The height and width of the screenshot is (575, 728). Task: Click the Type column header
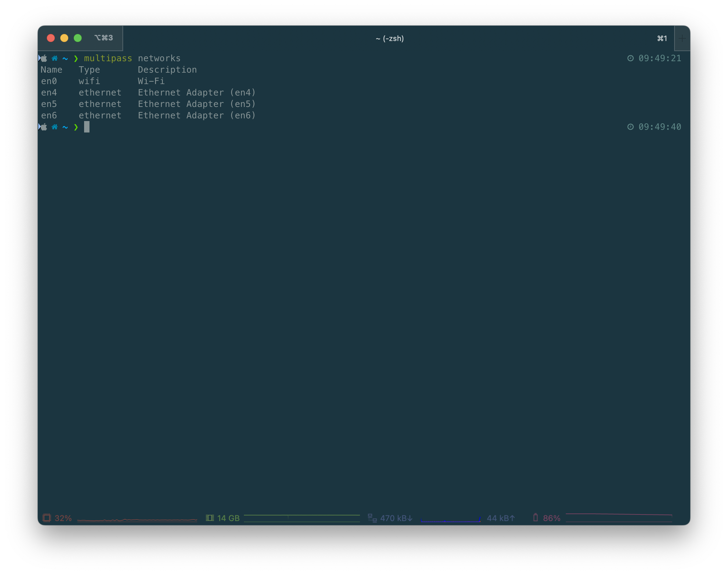tap(89, 70)
